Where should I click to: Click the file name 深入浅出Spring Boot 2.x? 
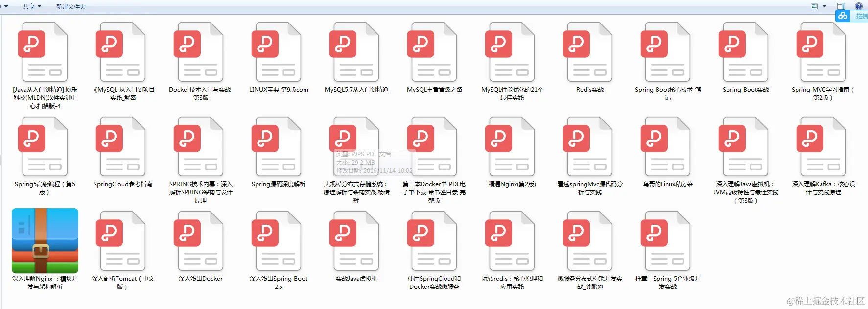pos(279,283)
